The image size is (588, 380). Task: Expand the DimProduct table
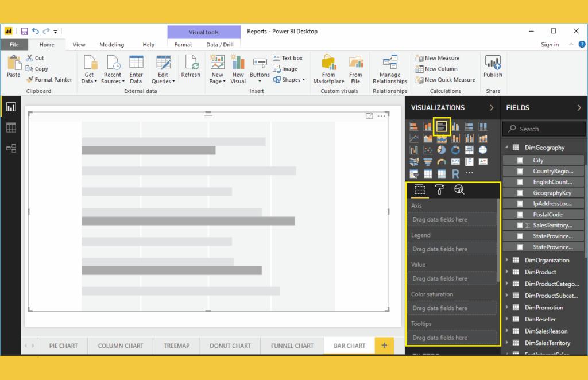click(x=507, y=272)
